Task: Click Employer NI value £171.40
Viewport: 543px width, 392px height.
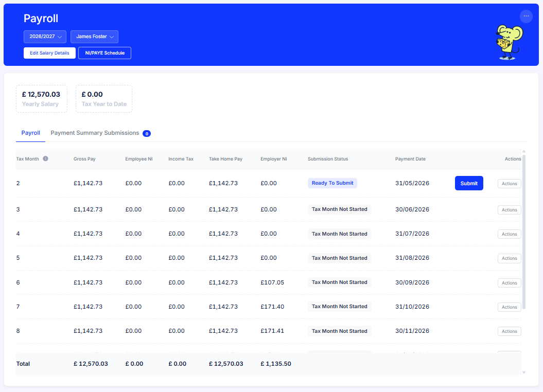Action: coord(272,307)
